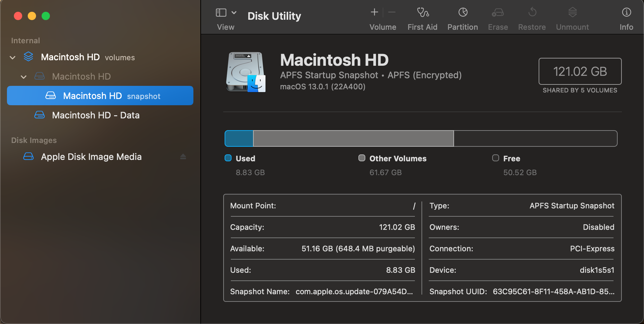Click the 50.52 GB Free value

[x=520, y=172]
